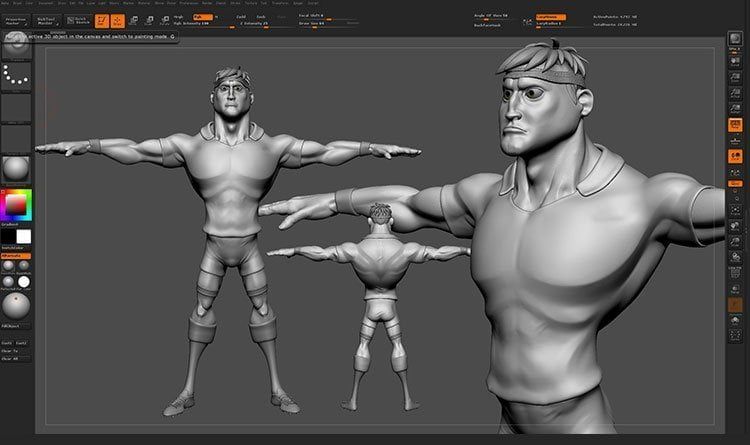Select the Scale transform icon
The width and height of the screenshot is (750, 445).
[x=149, y=21]
